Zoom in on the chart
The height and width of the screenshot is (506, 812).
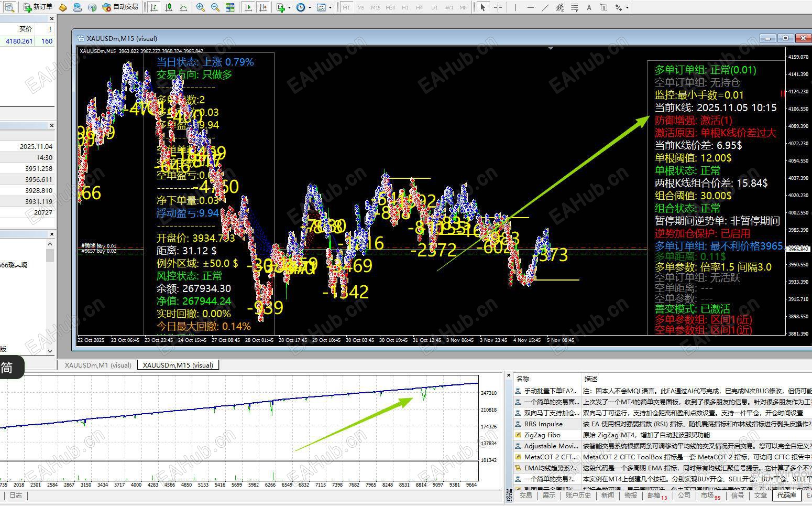click(x=201, y=7)
